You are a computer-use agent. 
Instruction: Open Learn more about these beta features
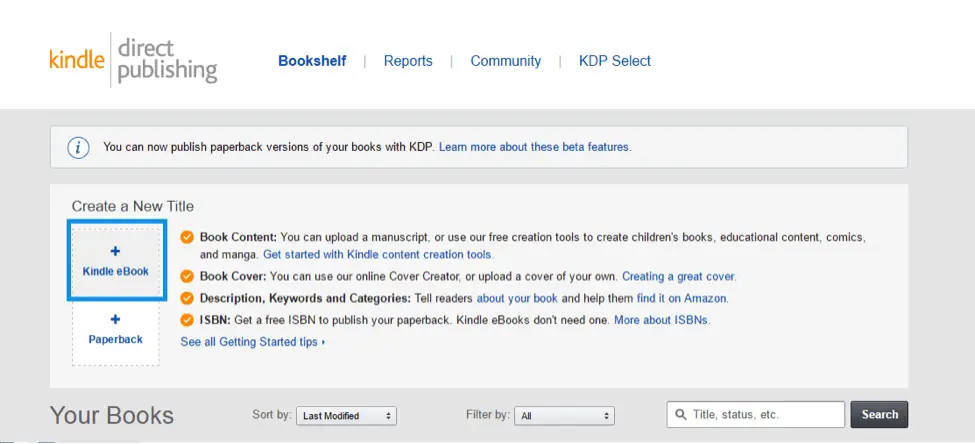535,147
